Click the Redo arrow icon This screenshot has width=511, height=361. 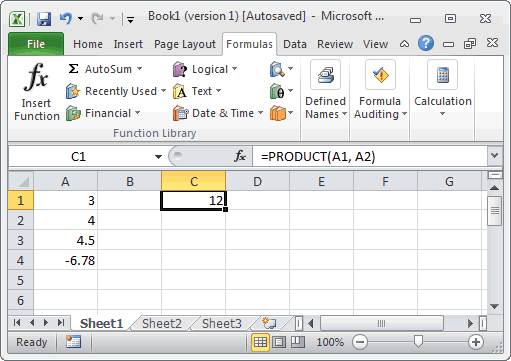coord(97,18)
